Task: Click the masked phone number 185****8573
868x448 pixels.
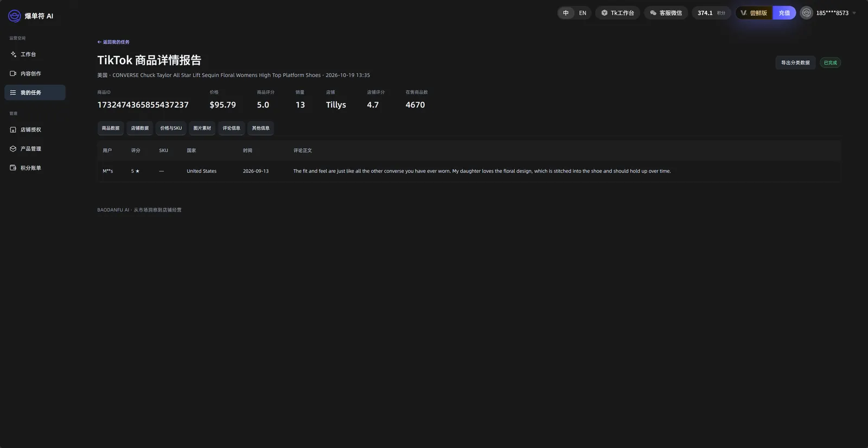Action: click(832, 13)
